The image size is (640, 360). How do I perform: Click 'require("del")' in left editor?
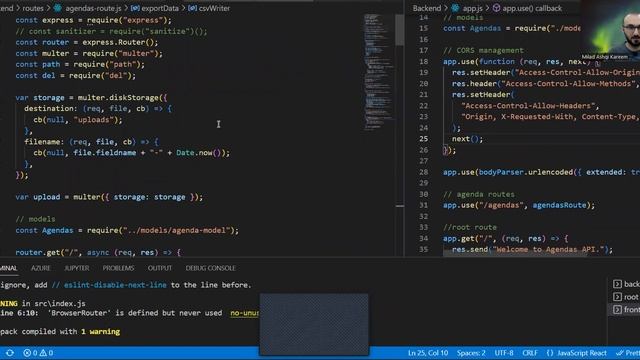coord(100,76)
